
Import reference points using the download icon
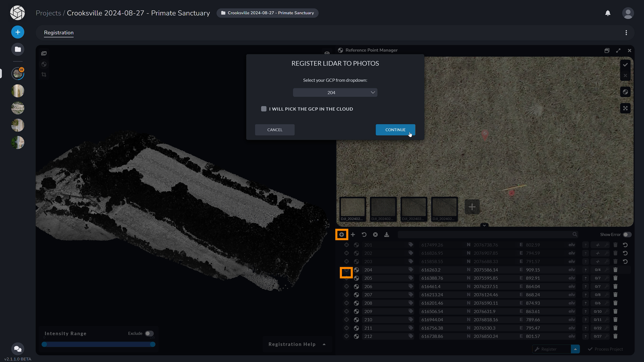pyautogui.click(x=387, y=234)
